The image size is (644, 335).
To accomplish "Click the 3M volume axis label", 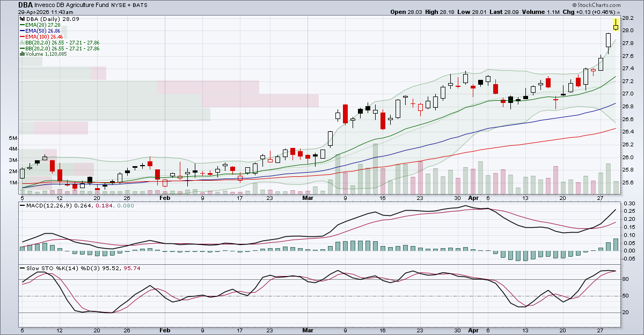I will click(14, 160).
